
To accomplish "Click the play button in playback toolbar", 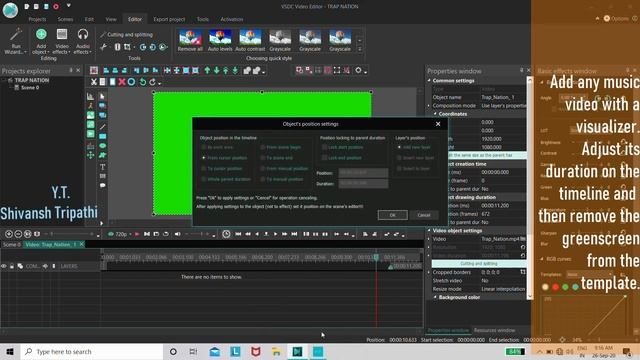I will point(276,234).
